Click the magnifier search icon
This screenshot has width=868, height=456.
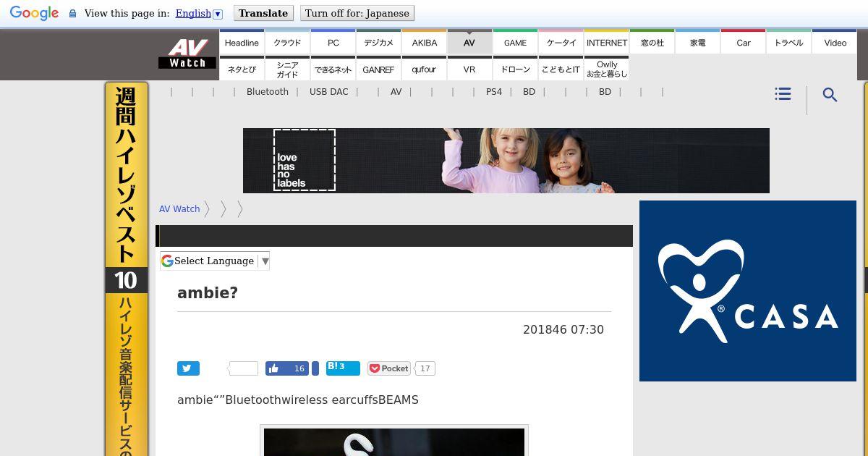click(x=830, y=95)
